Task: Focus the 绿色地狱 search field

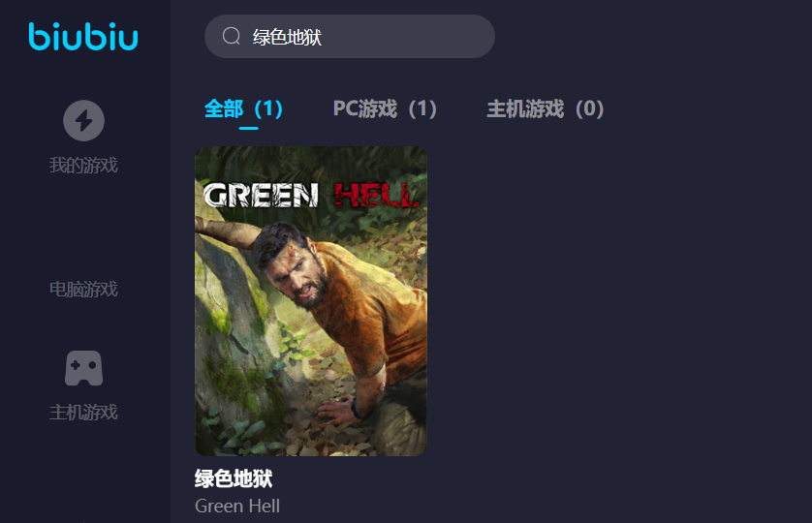Action: [x=350, y=36]
